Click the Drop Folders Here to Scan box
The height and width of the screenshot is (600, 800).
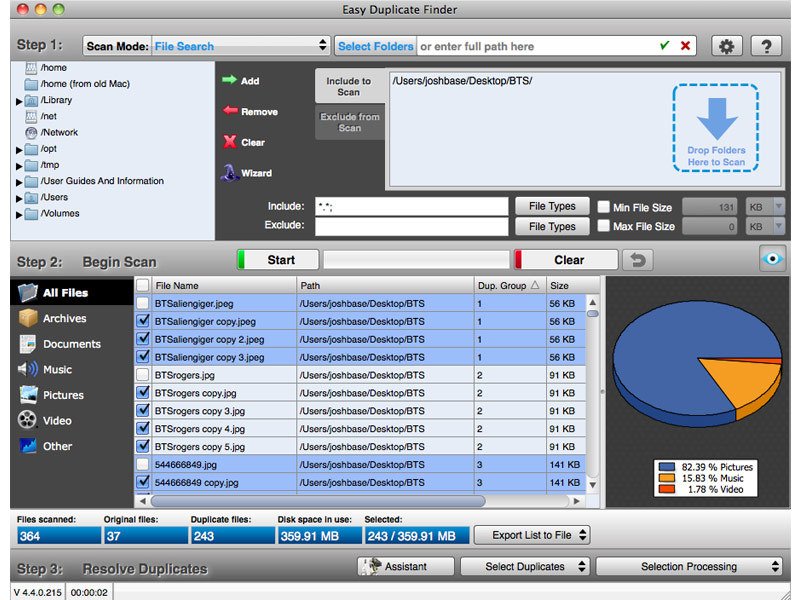(x=716, y=128)
